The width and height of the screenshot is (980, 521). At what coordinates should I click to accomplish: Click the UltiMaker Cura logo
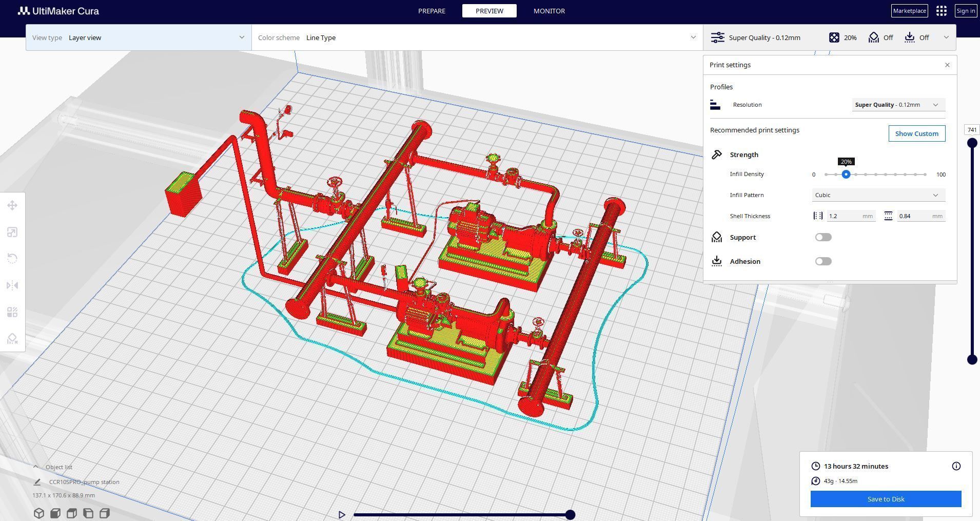(x=58, y=11)
